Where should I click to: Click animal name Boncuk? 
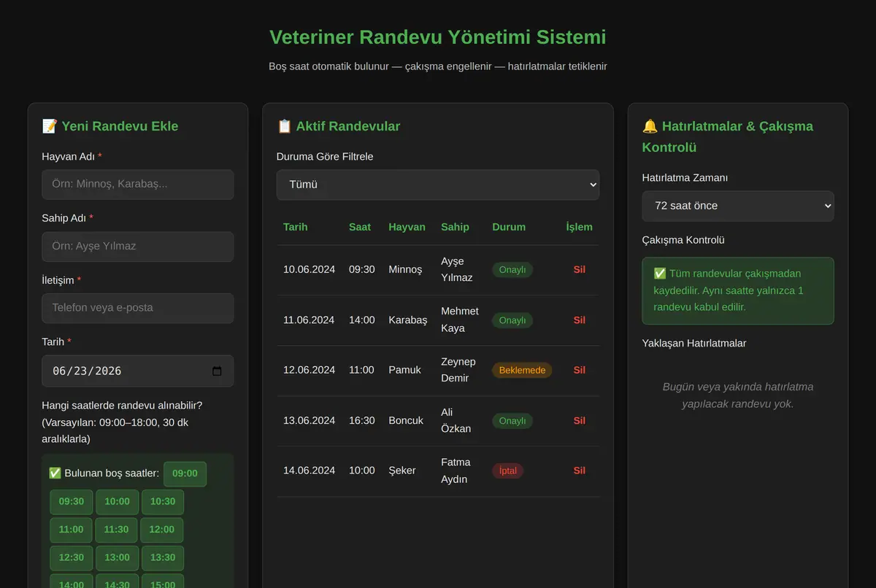pos(406,420)
